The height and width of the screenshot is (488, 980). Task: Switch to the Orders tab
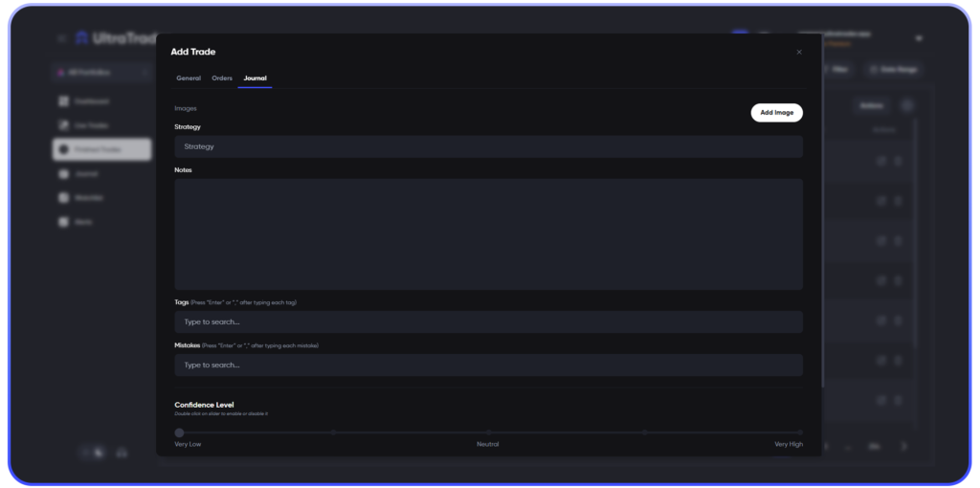[x=222, y=78]
